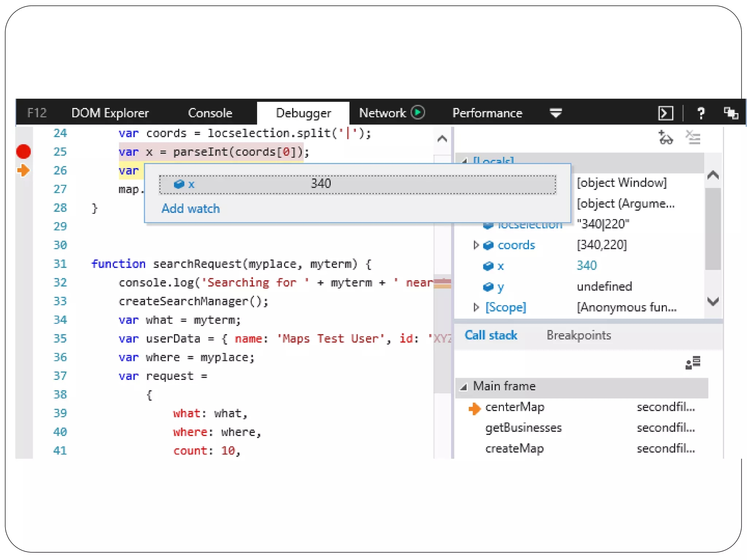Click the unpin developer tools icon
Viewport: 747px width, 560px height.
tap(731, 113)
